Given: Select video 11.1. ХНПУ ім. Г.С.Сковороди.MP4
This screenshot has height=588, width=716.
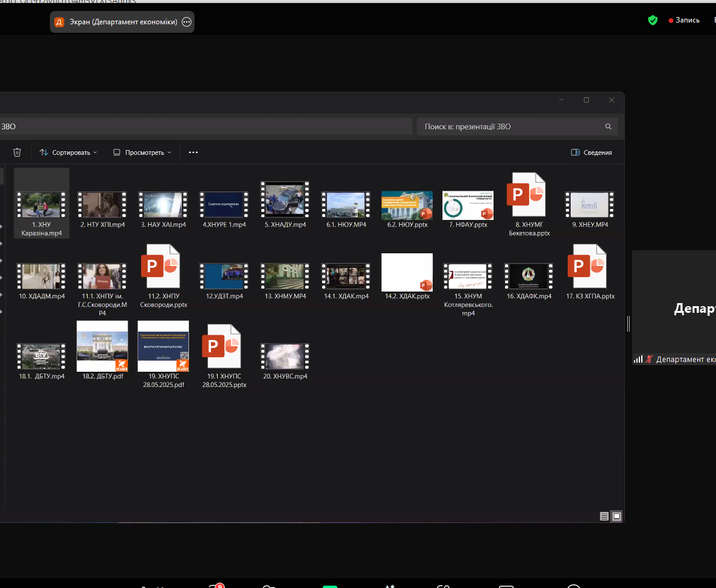Looking at the screenshot, I should pos(102,289).
